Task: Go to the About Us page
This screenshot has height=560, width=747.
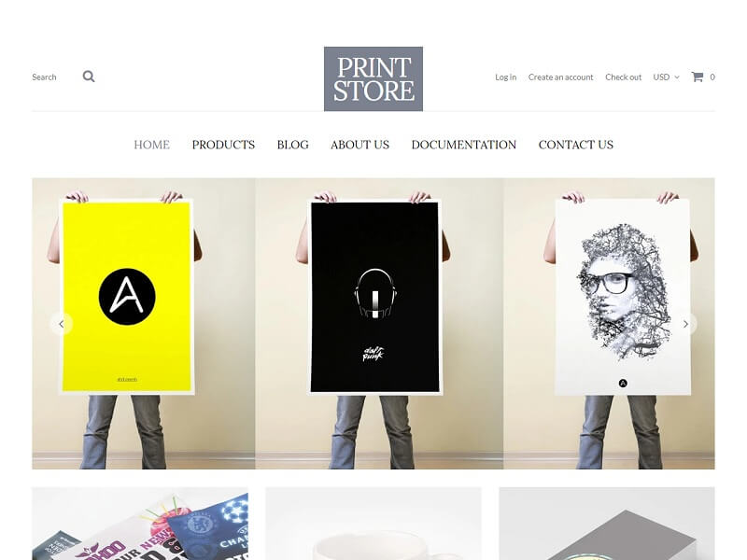Action: tap(360, 145)
